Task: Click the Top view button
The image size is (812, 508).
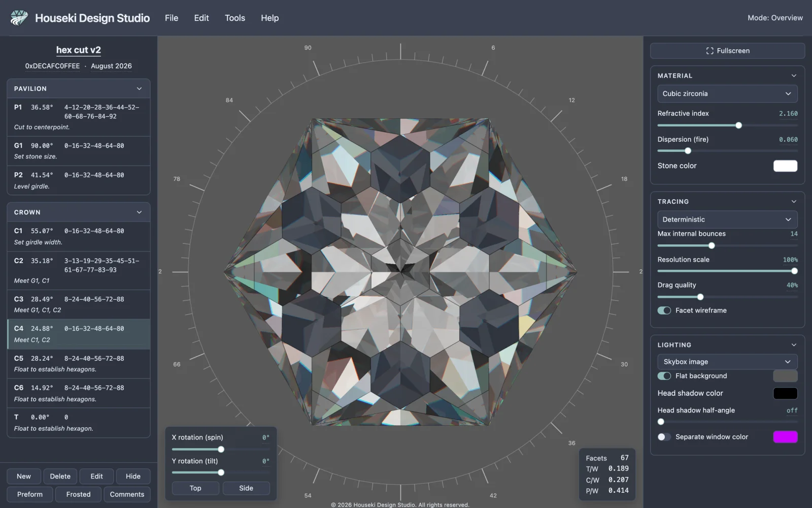Action: (195, 488)
